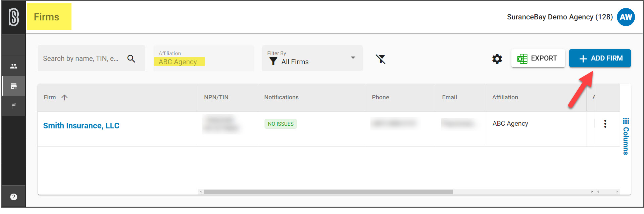The width and height of the screenshot is (644, 214).
Task: Click the search magnifier icon
Action: click(131, 59)
